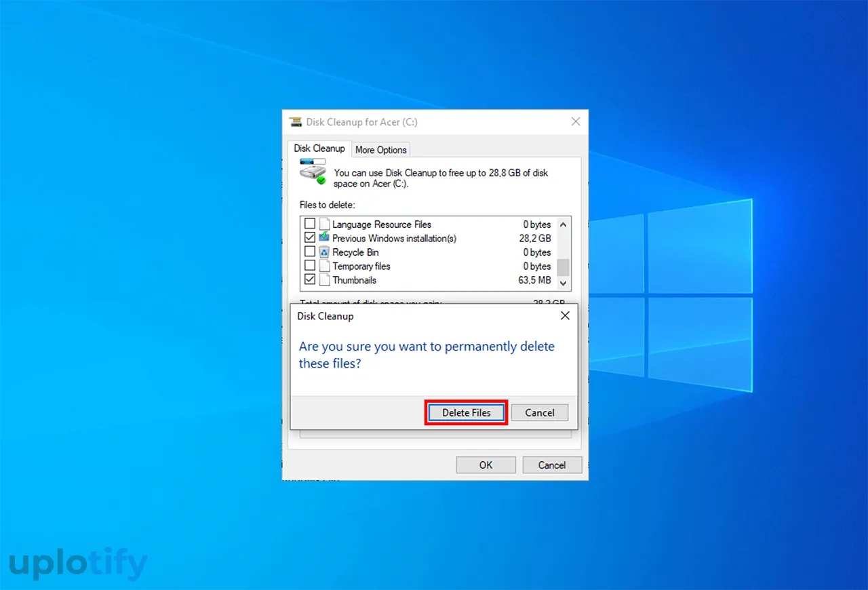Click OK in Disk Cleanup for Acer window
This screenshot has width=868, height=590.
[486, 465]
